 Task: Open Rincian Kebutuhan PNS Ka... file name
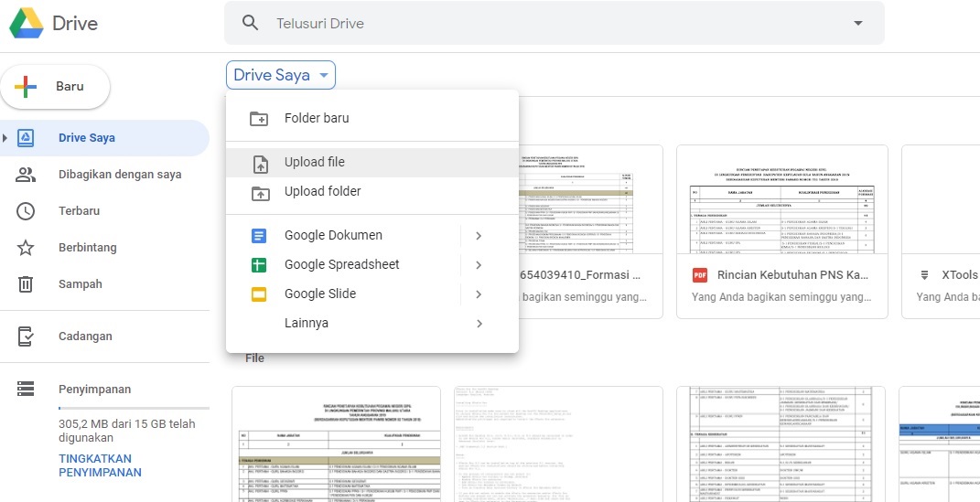(792, 274)
